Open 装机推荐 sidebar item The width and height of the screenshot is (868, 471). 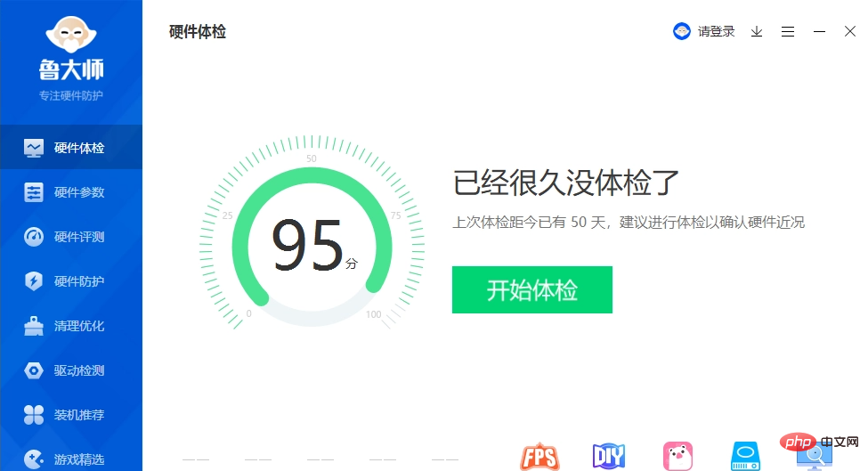coord(71,415)
